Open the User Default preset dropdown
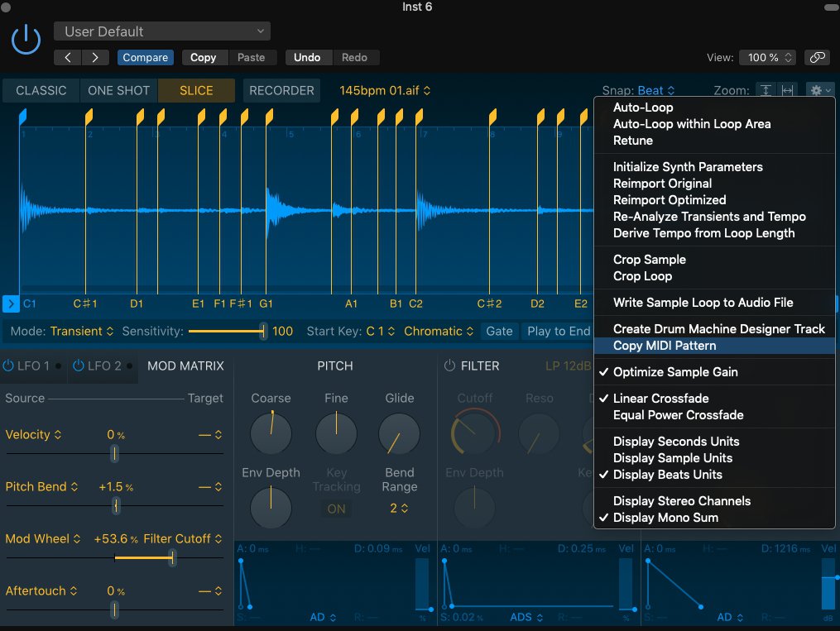840x631 pixels. coord(162,31)
